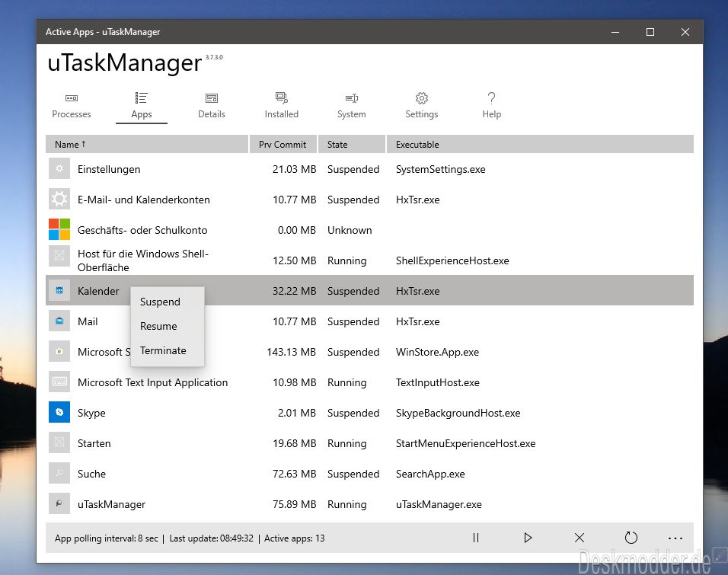728x575 pixels.
Task: Click the SearchApp.exe executable cell
Action: coord(430,474)
